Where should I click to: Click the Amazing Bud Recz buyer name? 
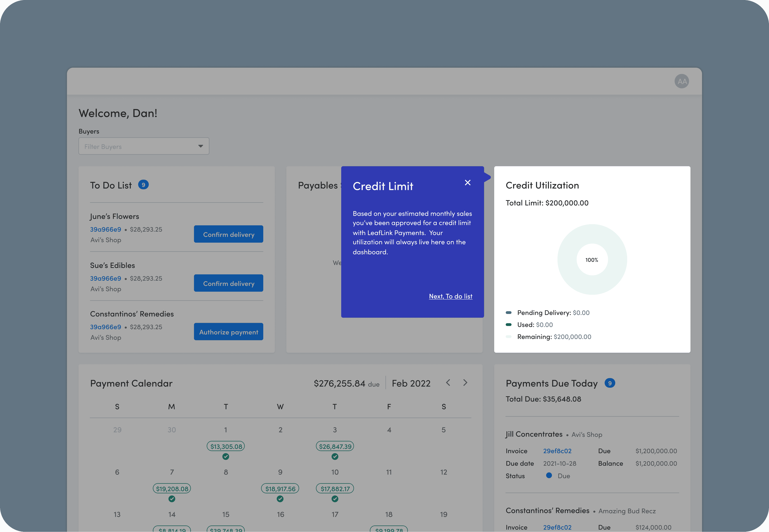pyautogui.click(x=627, y=511)
